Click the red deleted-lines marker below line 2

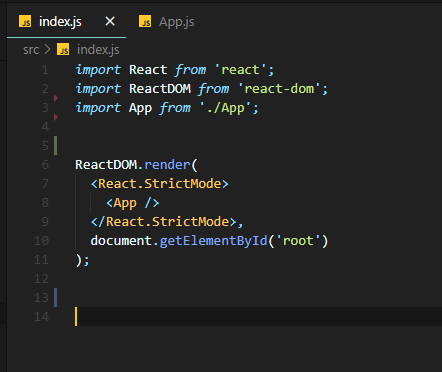pos(56,98)
